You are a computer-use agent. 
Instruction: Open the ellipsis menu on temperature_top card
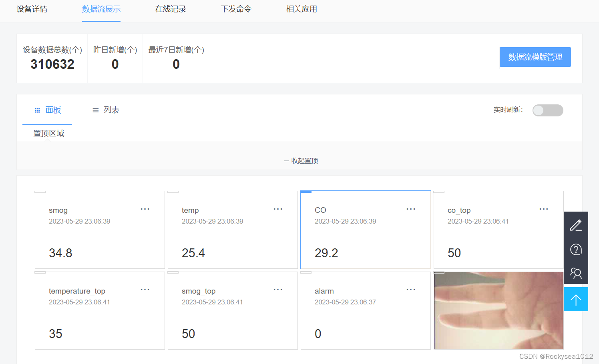pos(145,289)
